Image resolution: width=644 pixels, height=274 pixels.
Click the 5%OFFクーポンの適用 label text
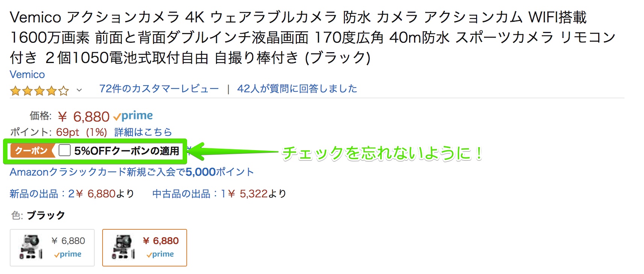pos(127,151)
